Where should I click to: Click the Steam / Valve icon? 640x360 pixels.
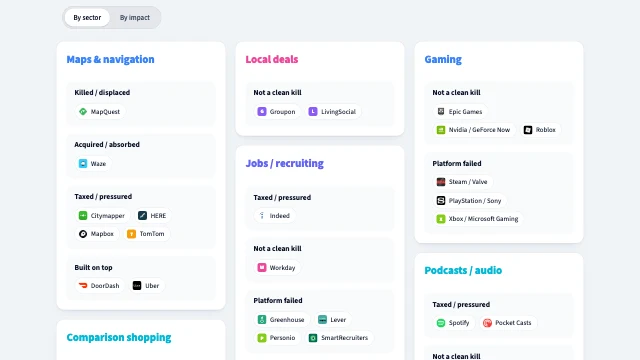coord(441,182)
